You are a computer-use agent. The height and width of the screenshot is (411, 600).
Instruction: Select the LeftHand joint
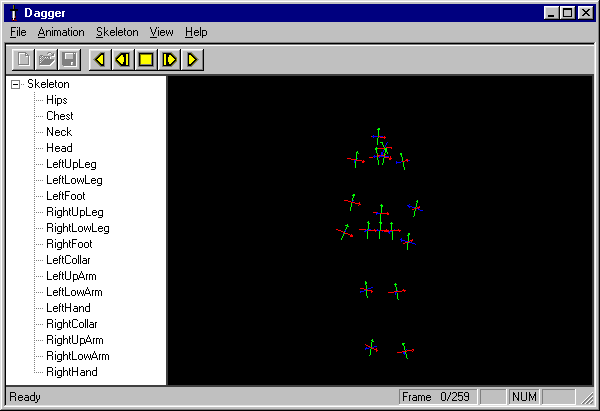click(x=68, y=308)
